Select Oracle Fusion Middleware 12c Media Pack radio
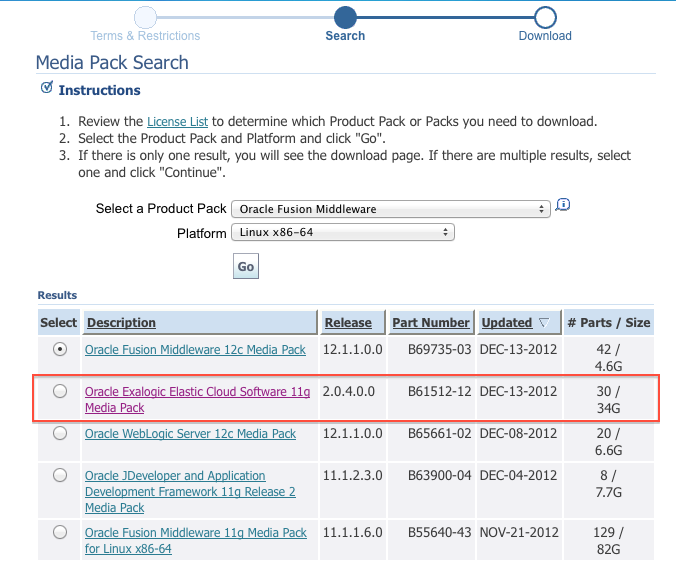This screenshot has width=676, height=562. click(x=60, y=349)
